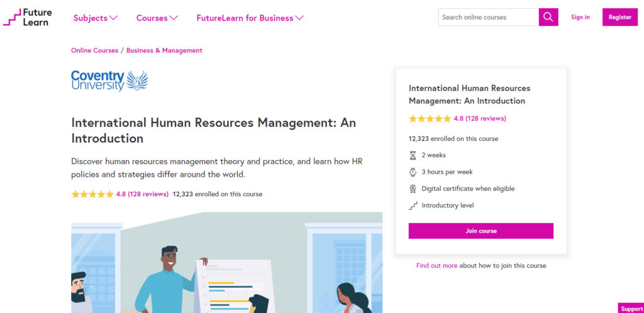This screenshot has height=313, width=644.
Task: Click the watch icon beside 3 hours per week
Action: click(x=413, y=172)
